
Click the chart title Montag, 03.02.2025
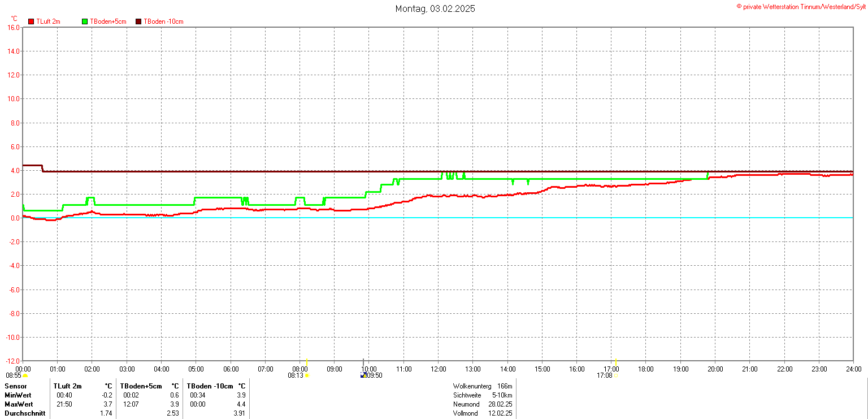[435, 8]
